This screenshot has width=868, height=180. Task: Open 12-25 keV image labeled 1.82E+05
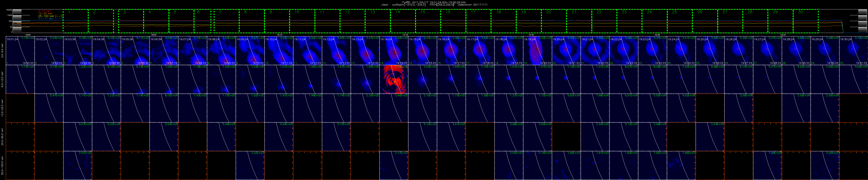[x=250, y=108]
